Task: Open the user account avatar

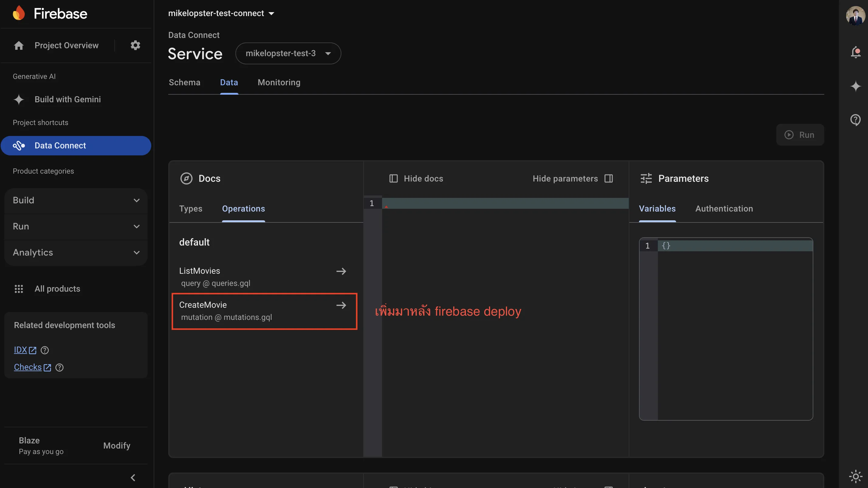Action: [x=856, y=15]
